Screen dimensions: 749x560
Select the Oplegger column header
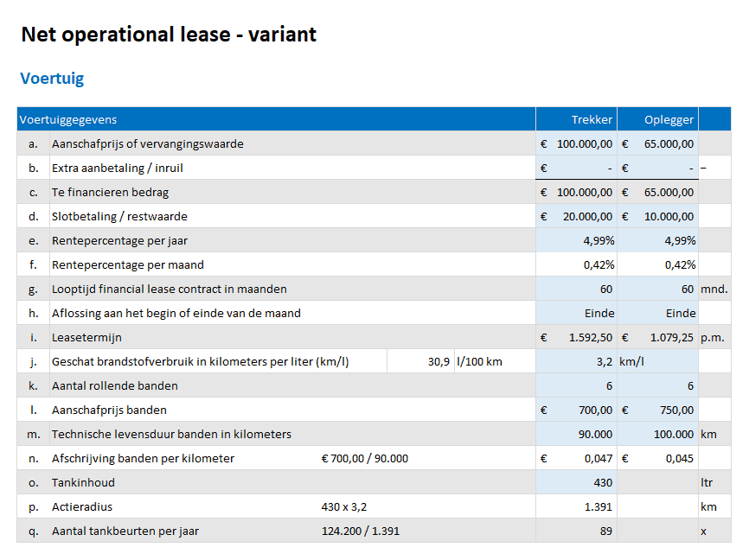[669, 119]
